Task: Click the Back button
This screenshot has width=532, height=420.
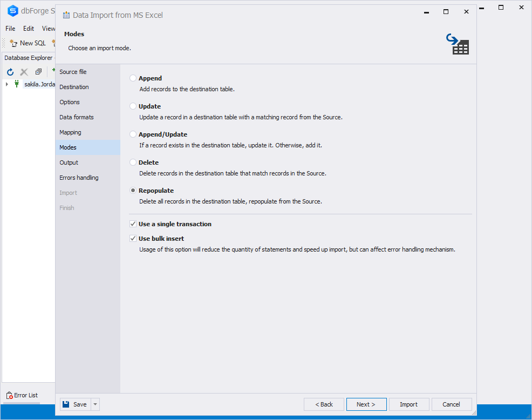Action: pyautogui.click(x=324, y=404)
